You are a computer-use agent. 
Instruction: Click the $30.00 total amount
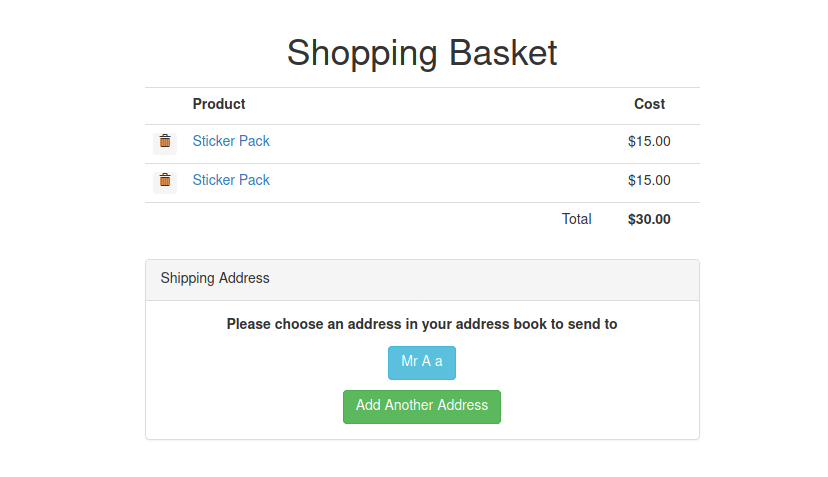tap(649, 219)
